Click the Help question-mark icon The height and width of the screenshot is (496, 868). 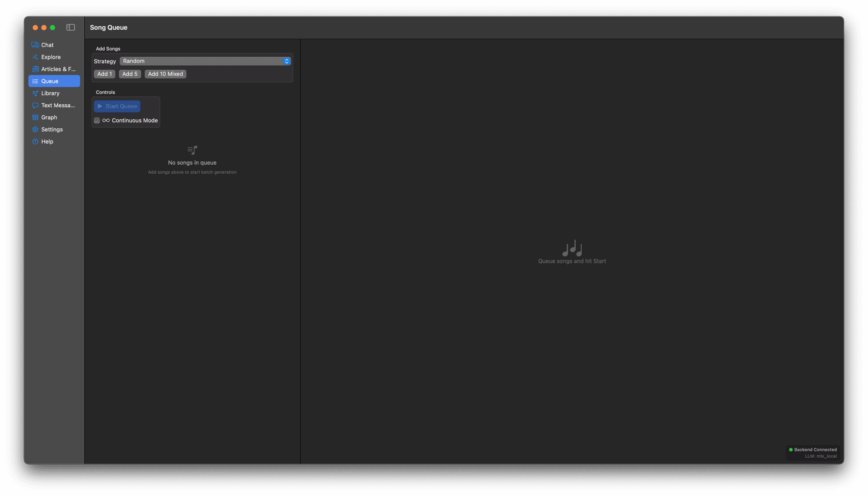pos(35,141)
